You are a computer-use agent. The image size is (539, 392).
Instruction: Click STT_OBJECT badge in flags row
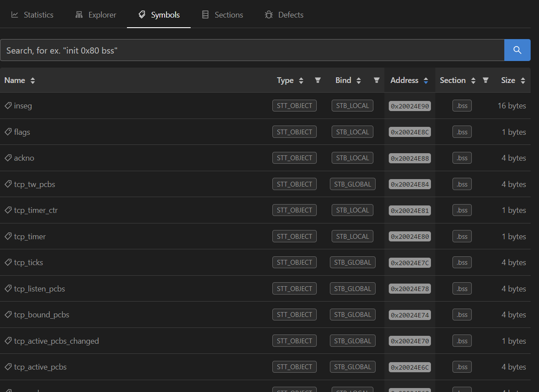[294, 132]
